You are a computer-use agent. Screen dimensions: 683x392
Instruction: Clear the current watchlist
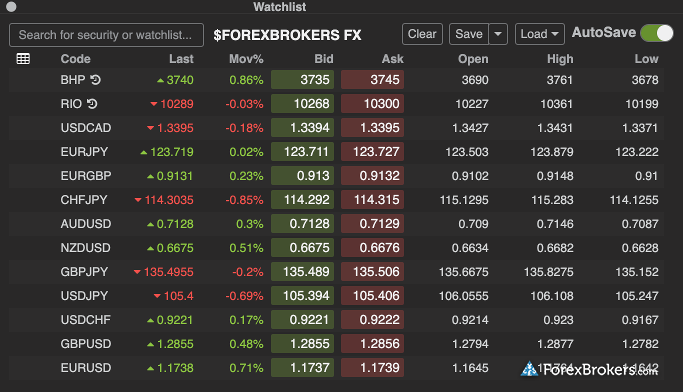422,34
